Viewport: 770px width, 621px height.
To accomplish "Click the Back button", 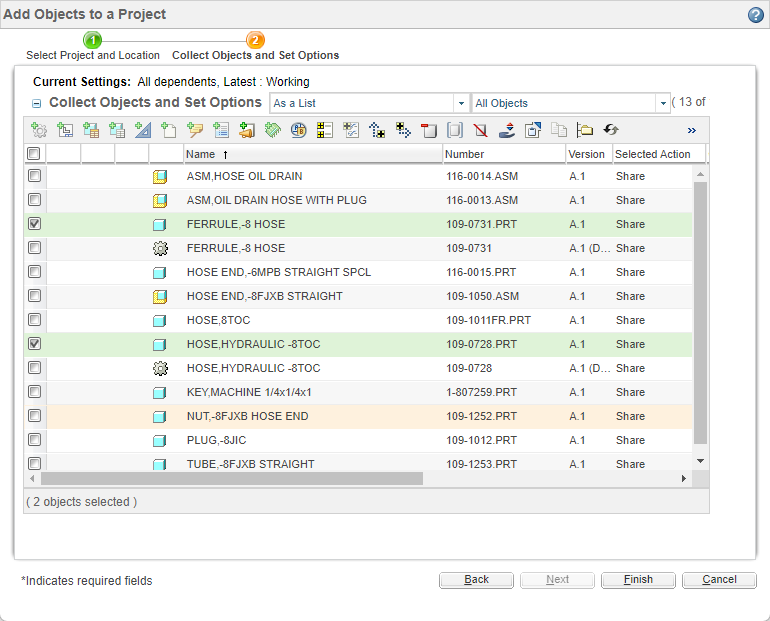I will (x=476, y=580).
